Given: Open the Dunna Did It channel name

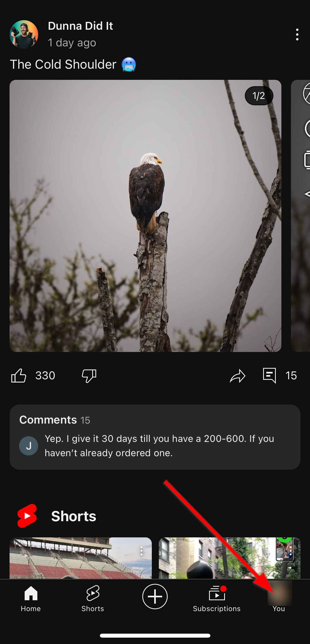Looking at the screenshot, I should coord(81,26).
